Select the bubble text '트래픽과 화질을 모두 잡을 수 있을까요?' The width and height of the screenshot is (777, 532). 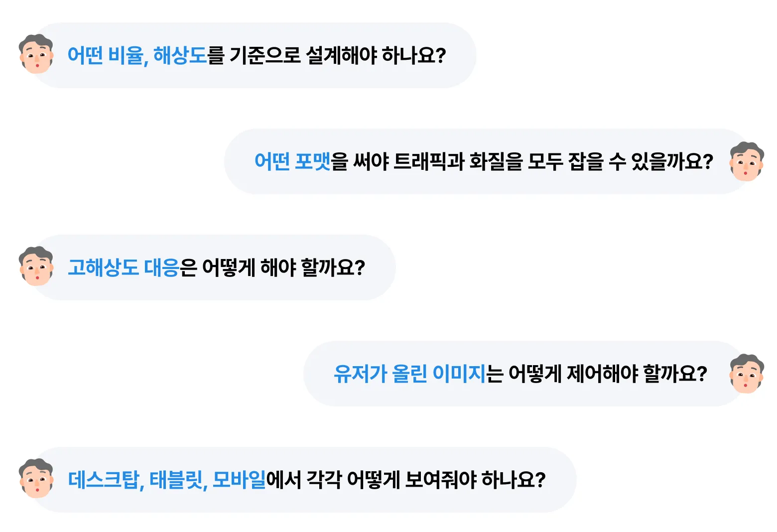[553, 161]
